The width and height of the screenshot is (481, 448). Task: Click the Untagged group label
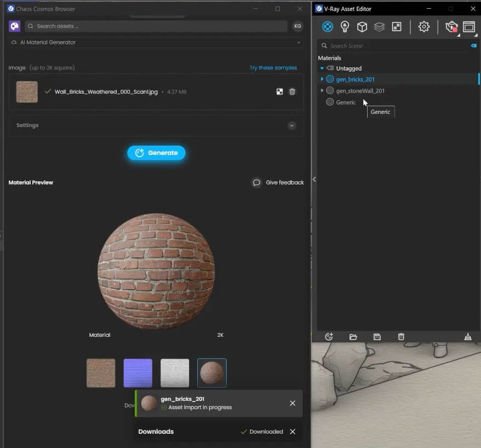[x=349, y=68]
